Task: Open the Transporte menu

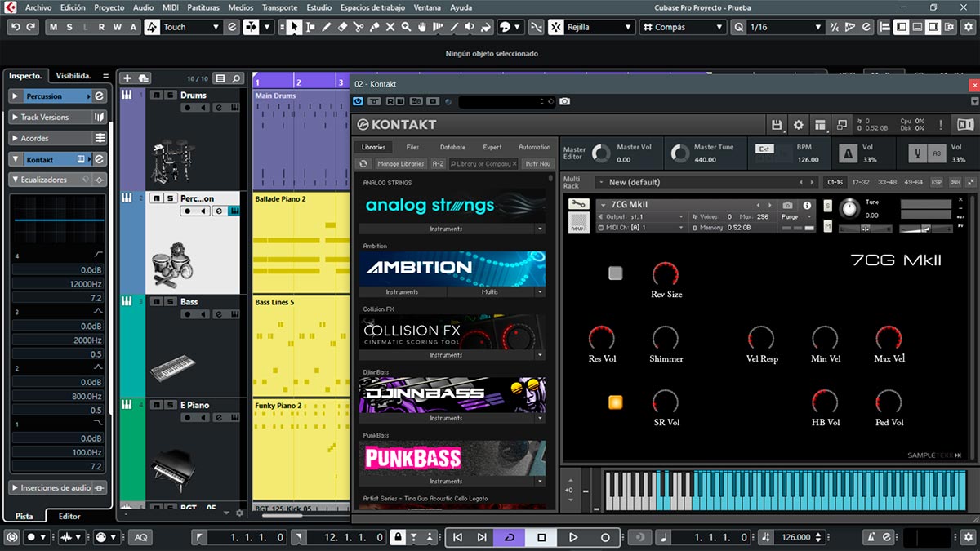Action: 280,7
